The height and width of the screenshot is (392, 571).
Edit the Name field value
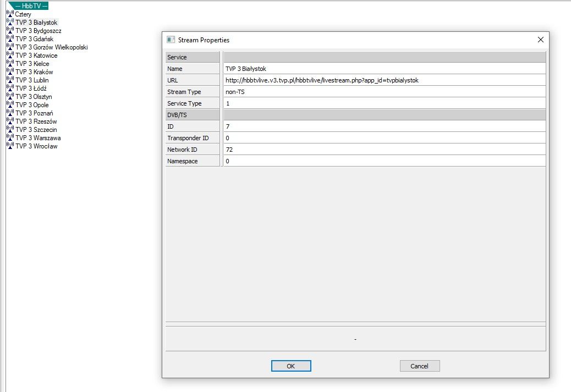[385, 69]
